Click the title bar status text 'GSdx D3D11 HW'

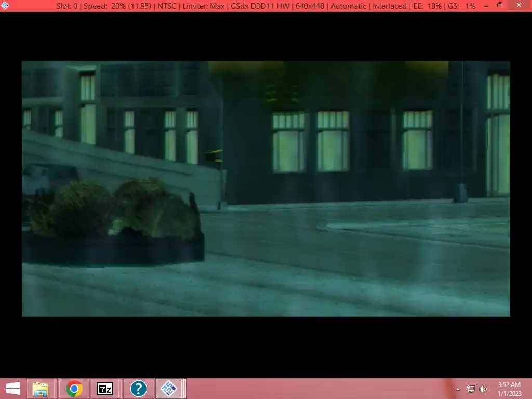(x=260, y=6)
